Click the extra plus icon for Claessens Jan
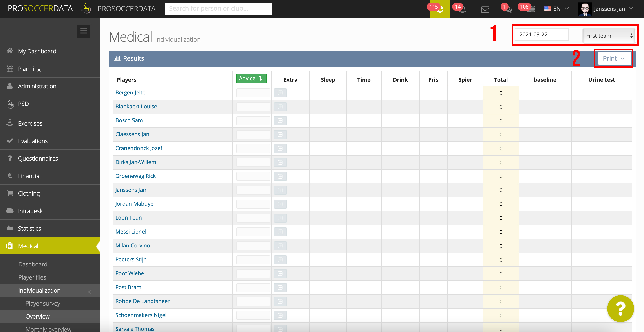Viewport: 644px width, 332px height. (x=280, y=135)
